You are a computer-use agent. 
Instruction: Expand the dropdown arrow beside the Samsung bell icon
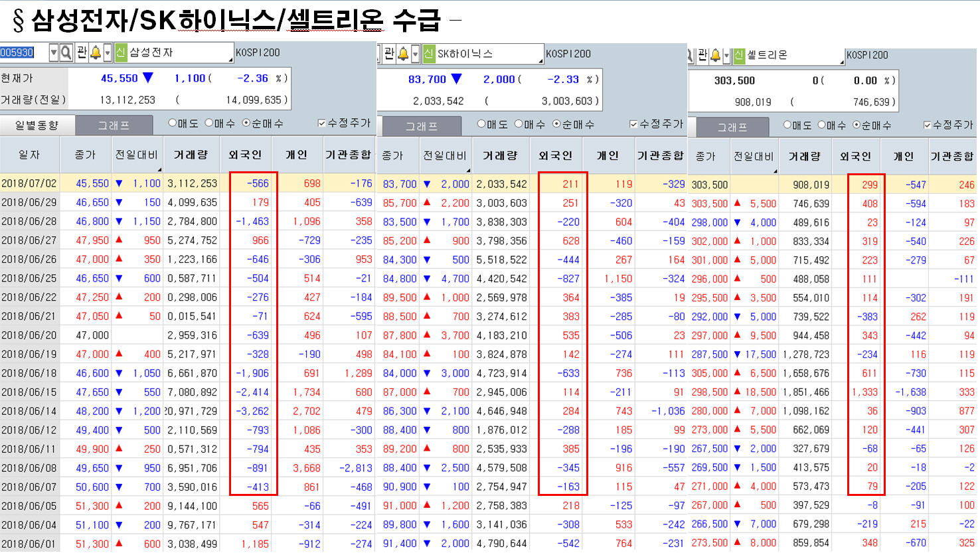106,52
